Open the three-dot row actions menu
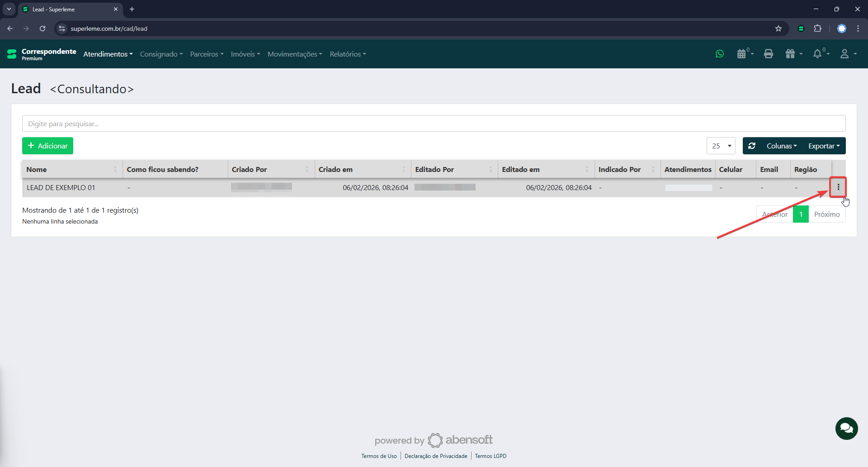 click(x=838, y=187)
